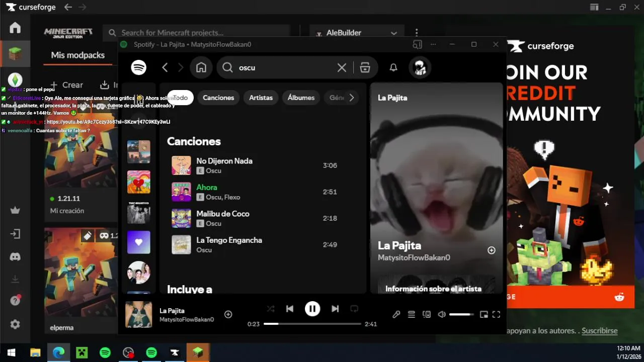Open Microsoft Edge from the taskbar
Viewport: 644px width, 362px height.
click(x=59, y=352)
